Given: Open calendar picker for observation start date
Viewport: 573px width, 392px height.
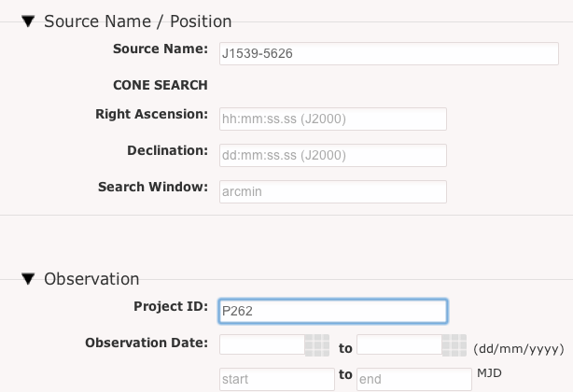Looking at the screenshot, I should (x=318, y=344).
